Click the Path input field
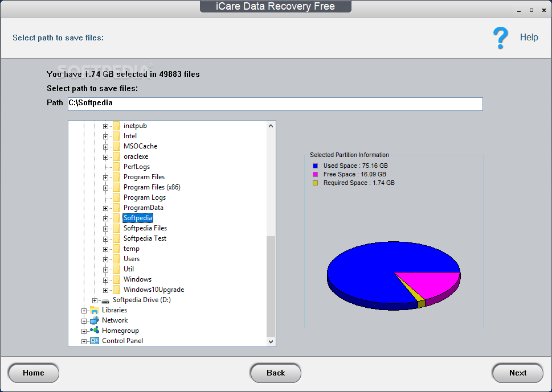The image size is (552, 392). (x=275, y=104)
